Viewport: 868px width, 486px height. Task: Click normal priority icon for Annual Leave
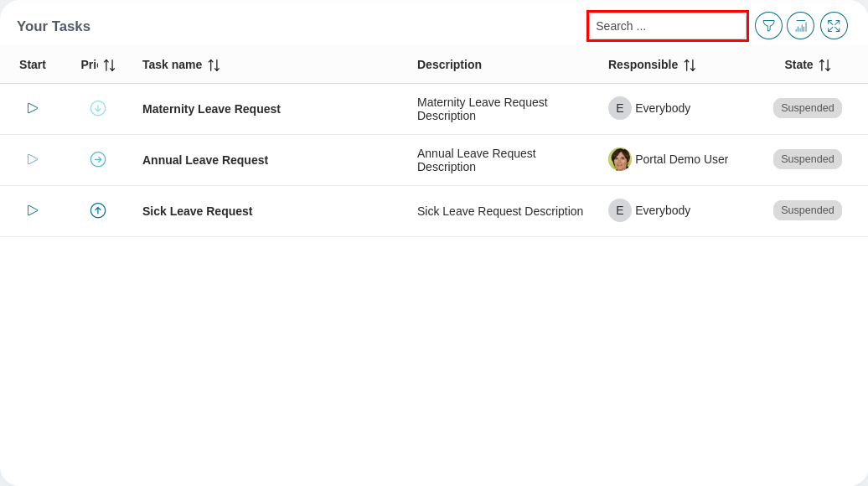98,159
